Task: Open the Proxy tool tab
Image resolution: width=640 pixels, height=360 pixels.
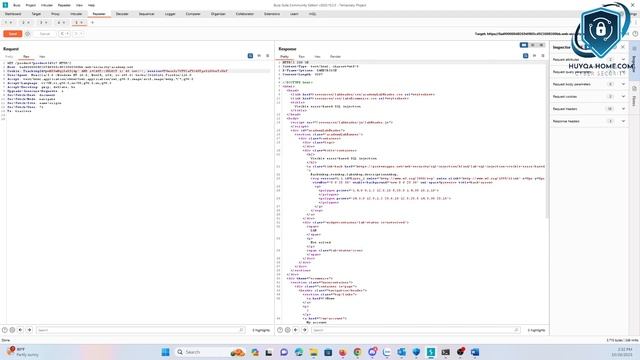Action: (x=55, y=14)
